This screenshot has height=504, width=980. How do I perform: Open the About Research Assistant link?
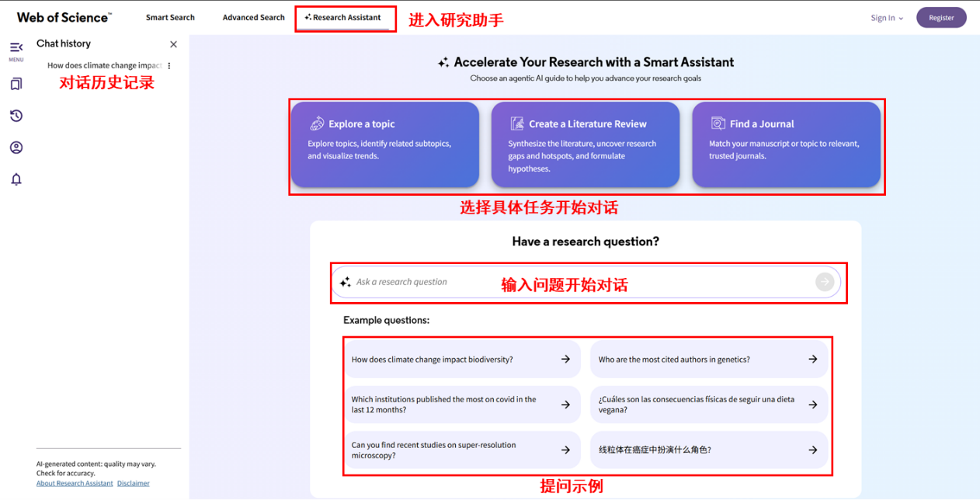tap(75, 483)
